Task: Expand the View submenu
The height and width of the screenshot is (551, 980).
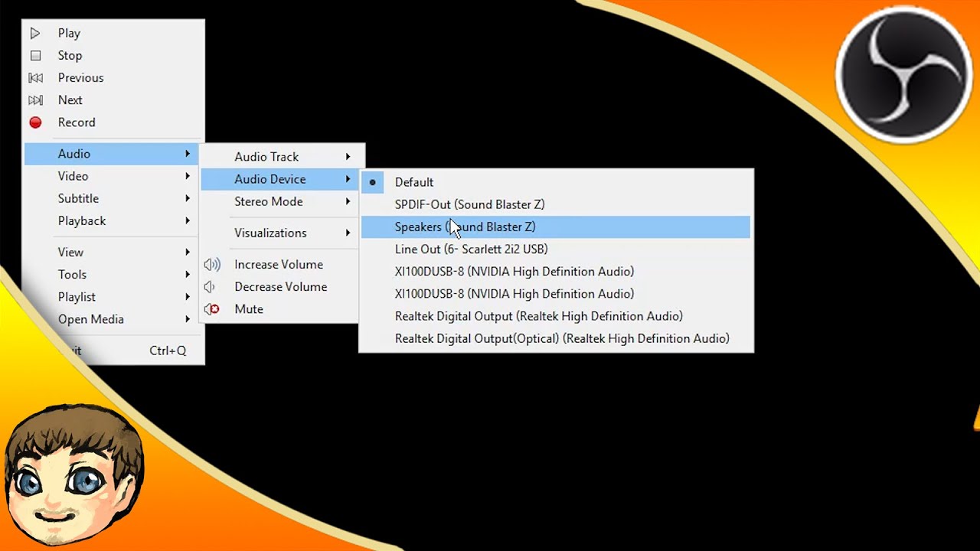Action: [x=113, y=252]
